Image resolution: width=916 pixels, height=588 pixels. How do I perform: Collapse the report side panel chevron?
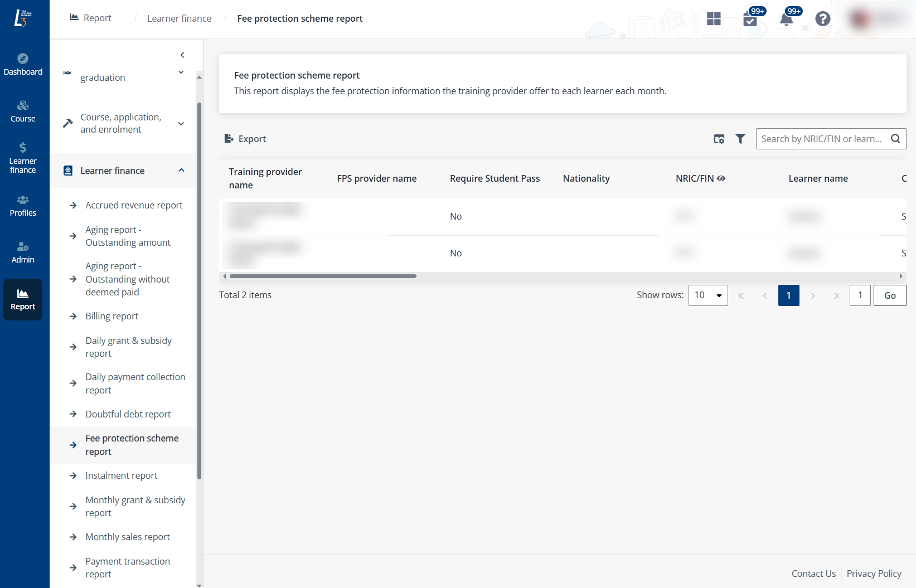coord(182,55)
